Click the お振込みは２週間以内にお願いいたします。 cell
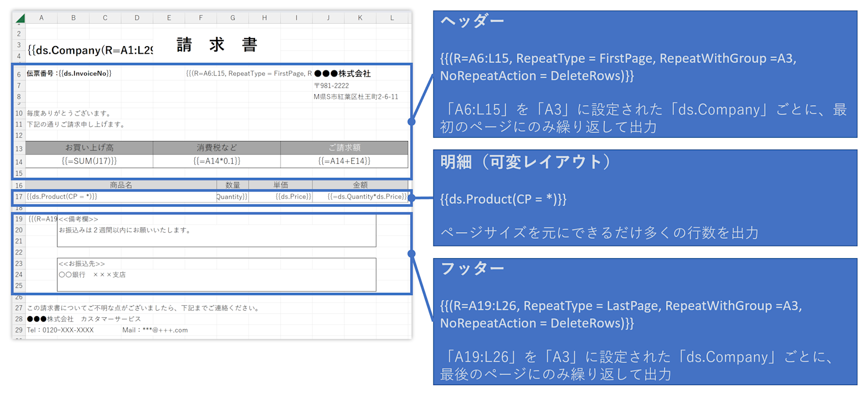 coord(125,230)
